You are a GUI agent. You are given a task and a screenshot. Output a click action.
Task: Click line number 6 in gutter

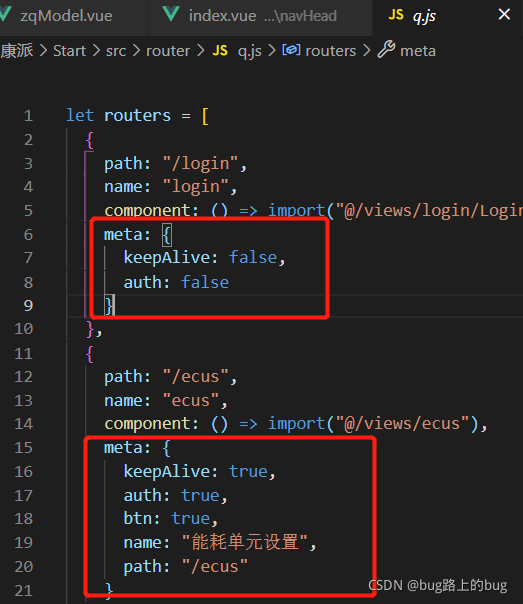28,235
